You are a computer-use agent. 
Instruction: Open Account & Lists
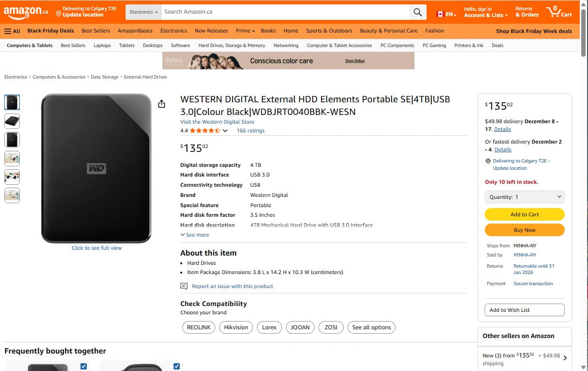point(486,12)
